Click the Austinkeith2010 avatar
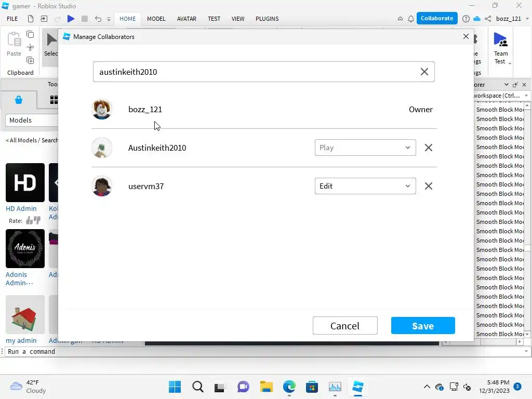This screenshot has width=532, height=399. pos(102,148)
